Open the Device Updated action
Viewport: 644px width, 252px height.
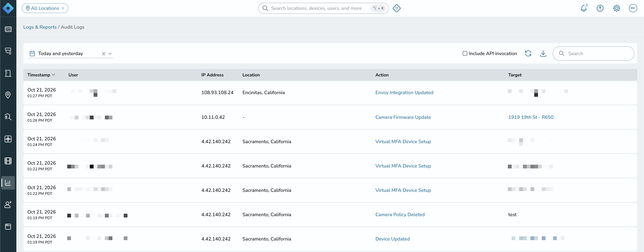coord(392,239)
